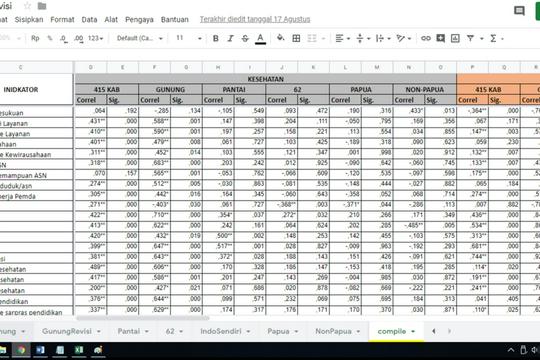Open GunungRevisi tab options arrow

tap(99, 332)
